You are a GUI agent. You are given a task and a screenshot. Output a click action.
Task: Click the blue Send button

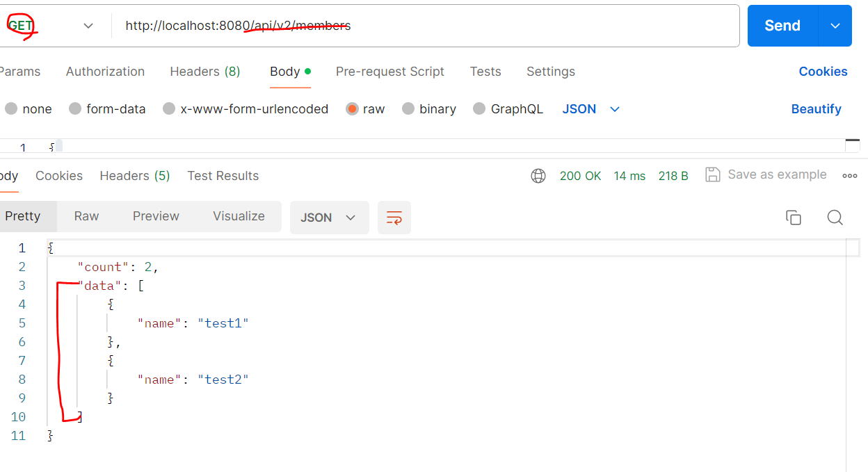(x=783, y=26)
